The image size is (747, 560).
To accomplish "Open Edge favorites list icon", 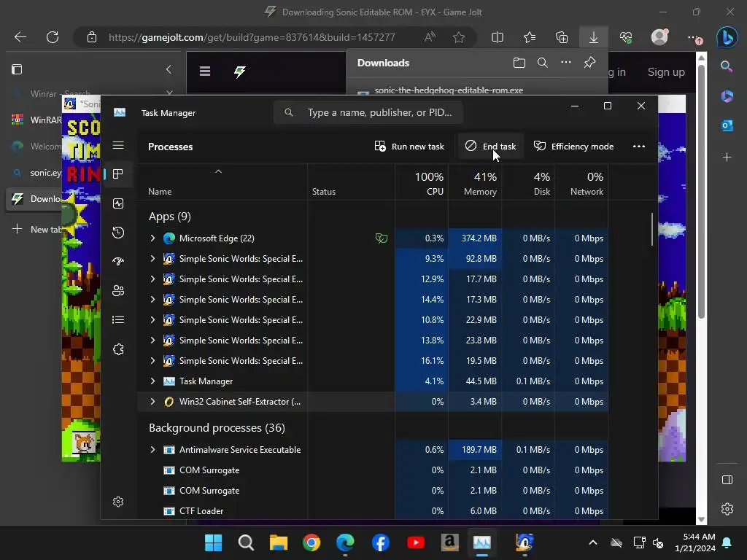I will point(530,37).
